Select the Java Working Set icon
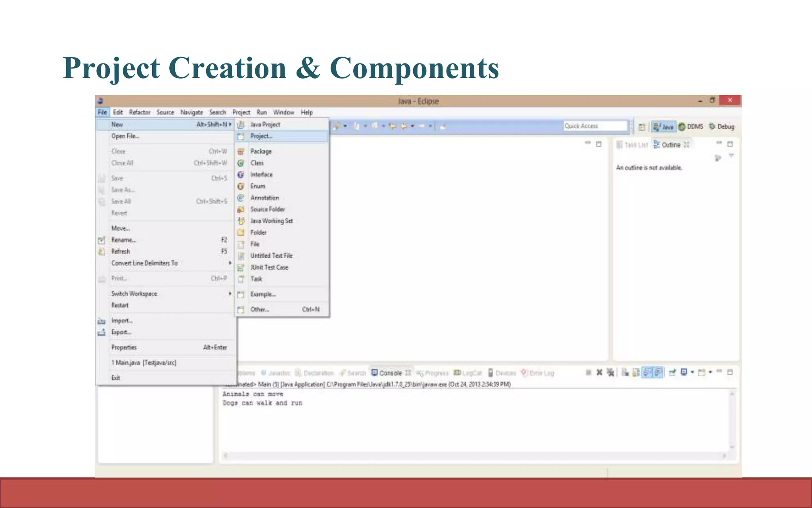The height and width of the screenshot is (508, 812). (241, 221)
